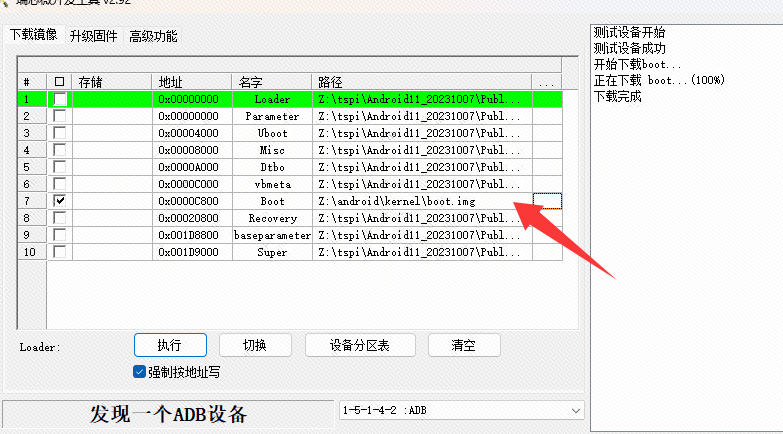
Task: Select the Dtbo name cell
Action: (x=272, y=167)
